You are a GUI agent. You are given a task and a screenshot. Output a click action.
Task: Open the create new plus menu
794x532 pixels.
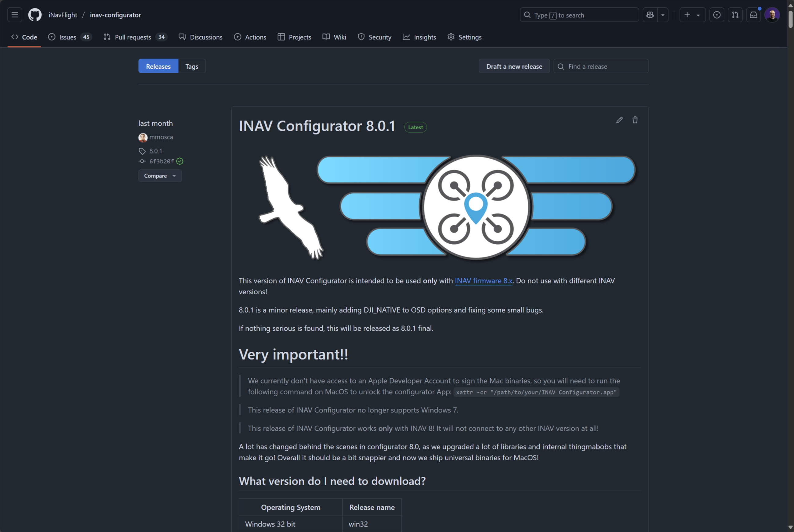point(693,15)
